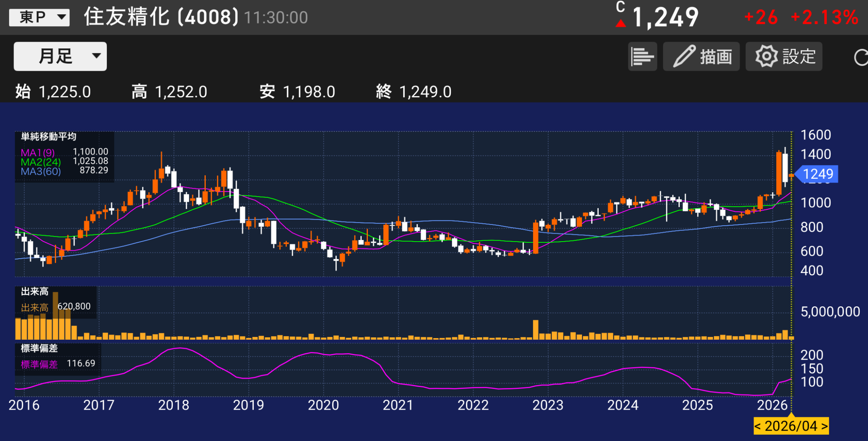Click the red up-triangle price indicator
This screenshot has width=868, height=441.
point(621,23)
